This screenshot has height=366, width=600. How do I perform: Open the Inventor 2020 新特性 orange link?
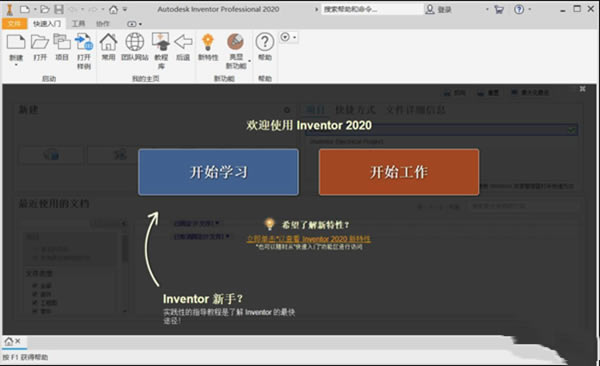308,239
